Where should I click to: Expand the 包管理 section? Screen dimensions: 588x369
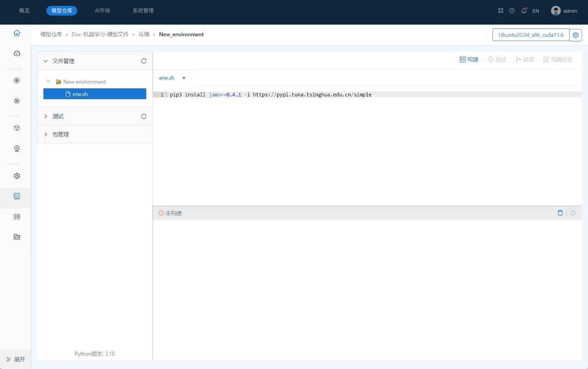pos(45,134)
